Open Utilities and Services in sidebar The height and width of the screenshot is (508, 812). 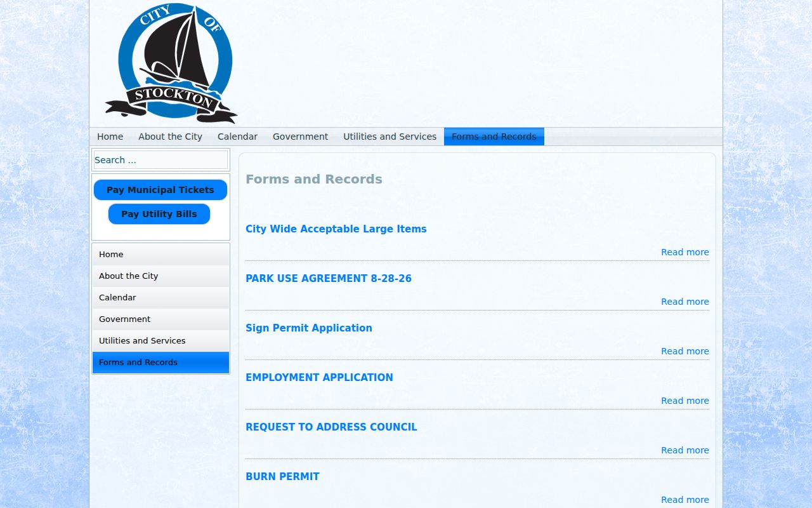[160, 341]
